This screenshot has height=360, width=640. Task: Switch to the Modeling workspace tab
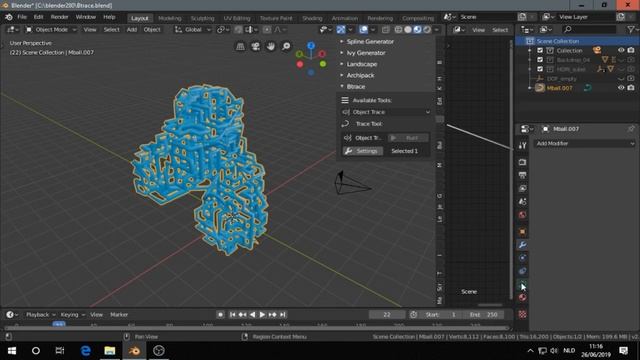click(x=169, y=18)
